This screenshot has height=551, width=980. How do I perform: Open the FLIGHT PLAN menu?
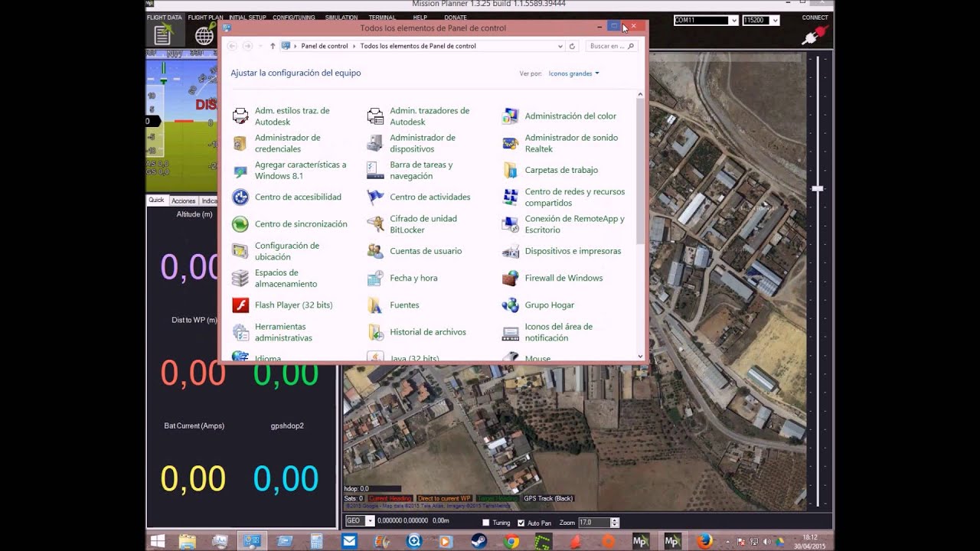[x=205, y=18]
